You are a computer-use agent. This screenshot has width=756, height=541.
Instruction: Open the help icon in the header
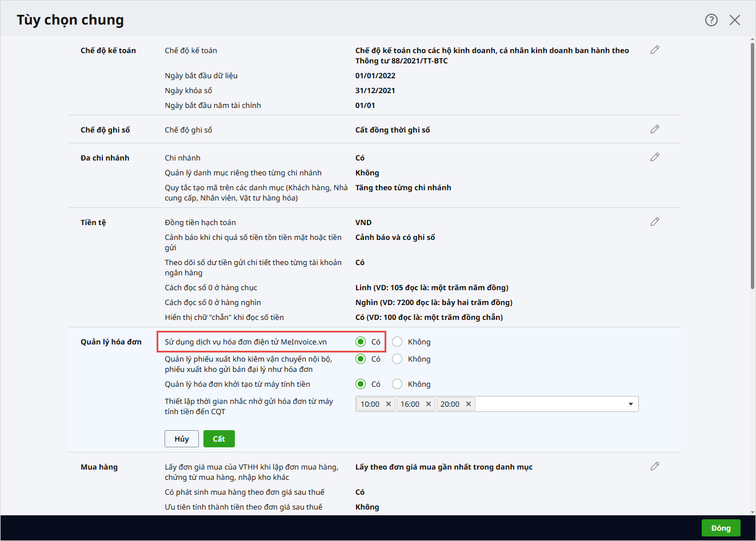click(x=711, y=20)
